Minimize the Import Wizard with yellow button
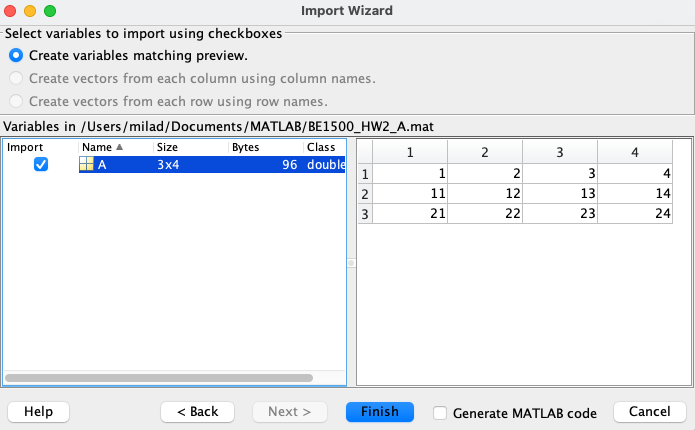695x430 pixels. pyautogui.click(x=30, y=11)
